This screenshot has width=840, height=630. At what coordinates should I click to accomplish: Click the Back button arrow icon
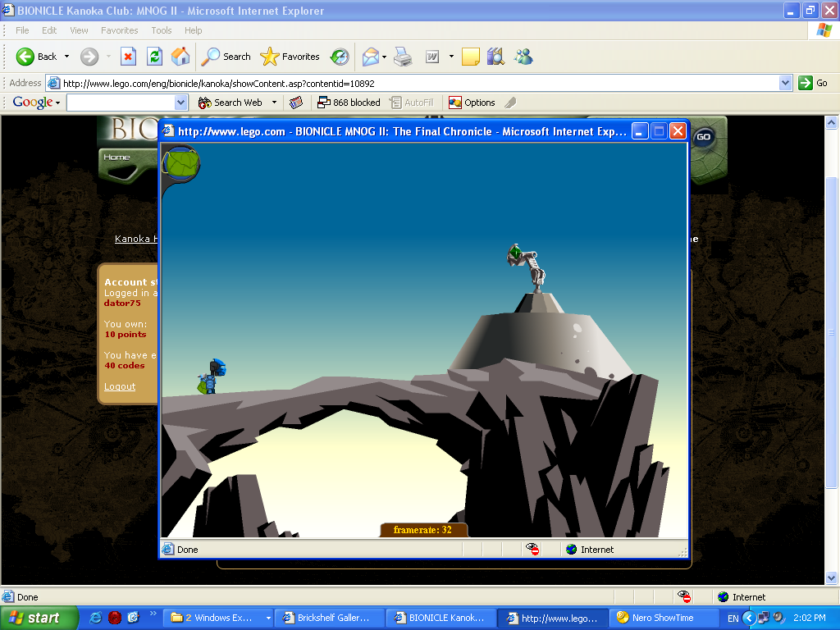point(25,57)
